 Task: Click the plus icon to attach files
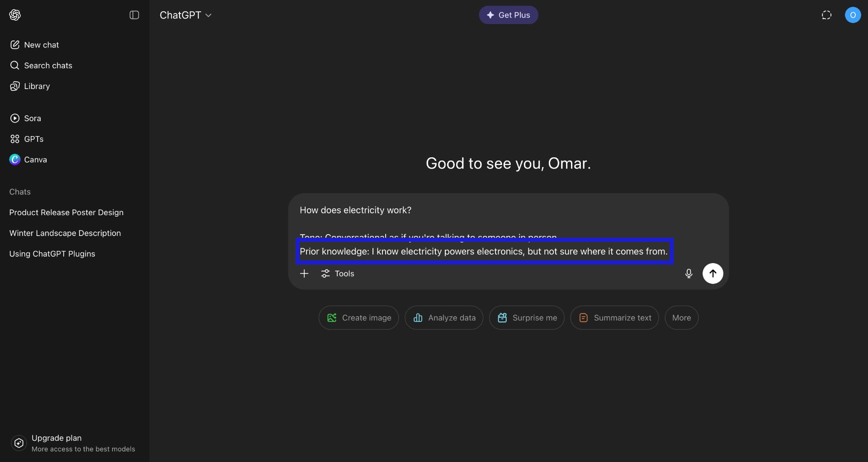pyautogui.click(x=304, y=273)
